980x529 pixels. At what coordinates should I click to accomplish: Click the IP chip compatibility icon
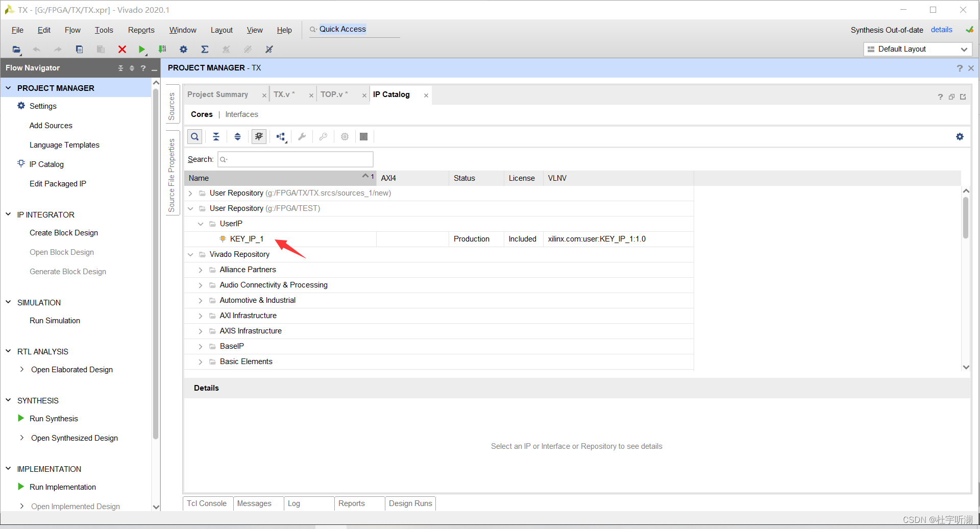[345, 137]
